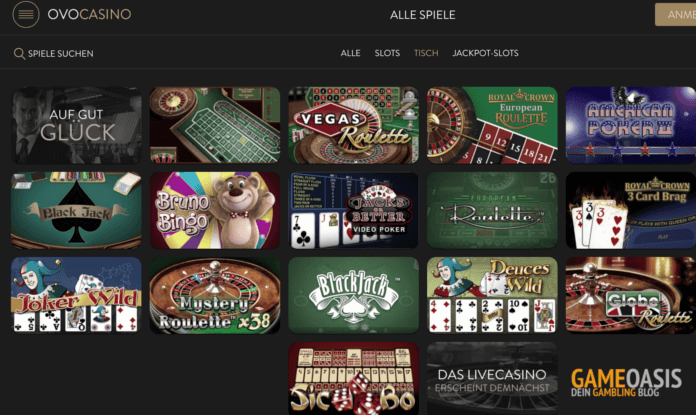Start American Poker II game

[x=631, y=125]
